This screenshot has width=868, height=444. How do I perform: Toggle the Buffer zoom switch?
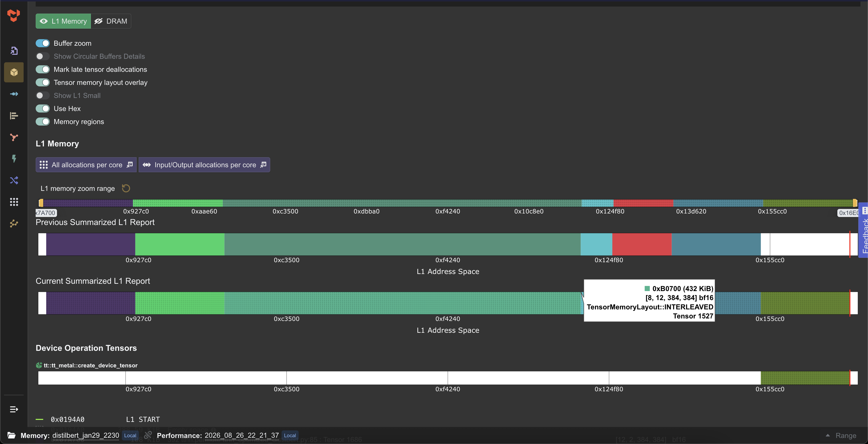[x=43, y=43]
